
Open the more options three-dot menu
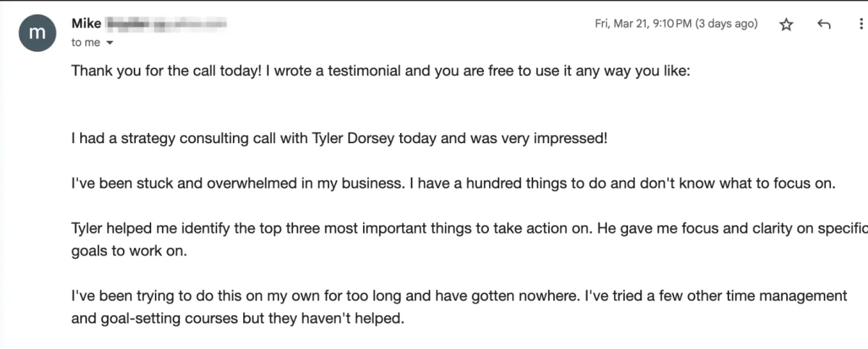coord(861,25)
